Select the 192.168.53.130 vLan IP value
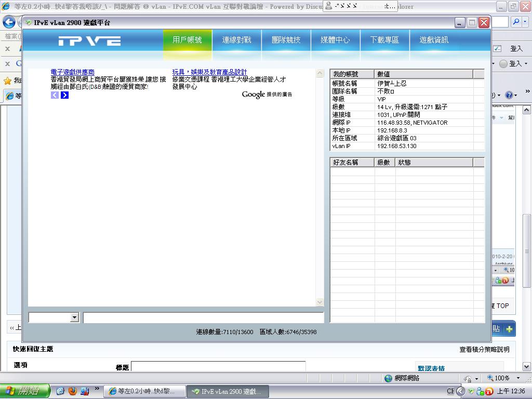This screenshot has width=532, height=399. click(396, 146)
